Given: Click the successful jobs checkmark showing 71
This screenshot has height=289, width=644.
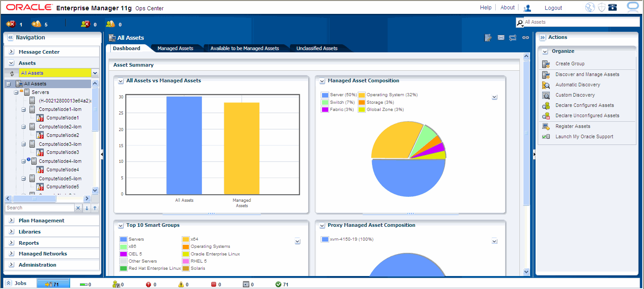Looking at the screenshot, I should click(278, 284).
